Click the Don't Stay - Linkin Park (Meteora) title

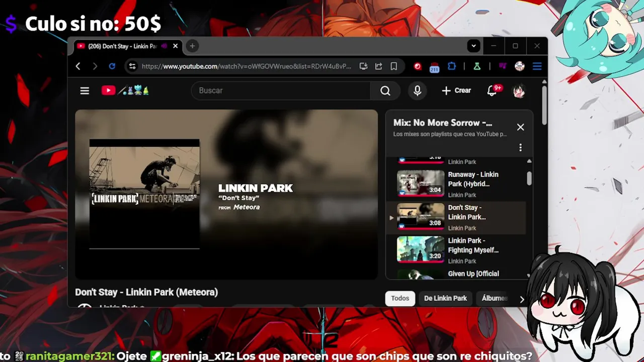pyautogui.click(x=146, y=292)
